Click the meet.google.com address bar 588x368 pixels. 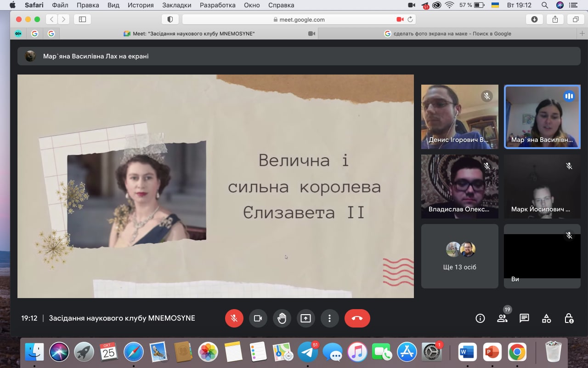click(299, 19)
